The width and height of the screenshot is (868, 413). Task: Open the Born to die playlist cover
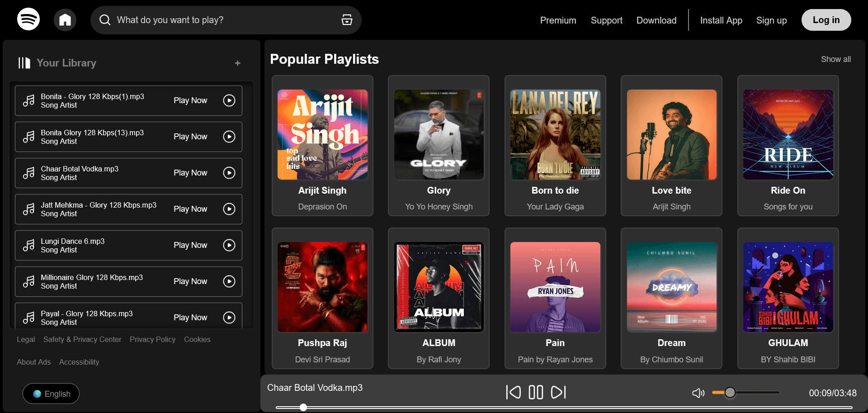tap(555, 134)
